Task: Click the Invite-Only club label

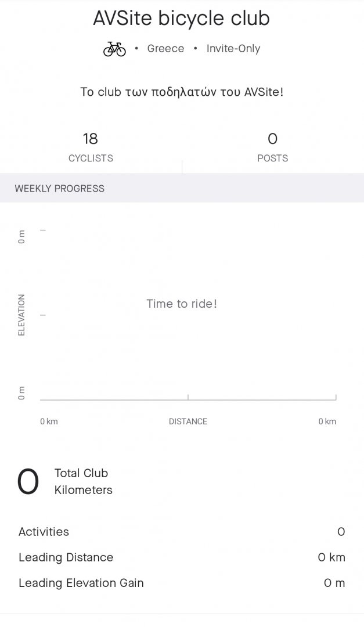Action: tap(233, 49)
